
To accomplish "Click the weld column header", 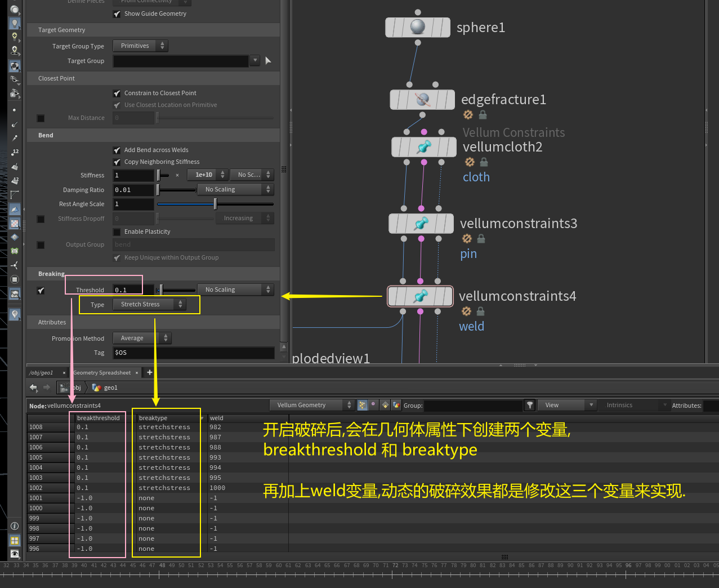I will click(248, 418).
